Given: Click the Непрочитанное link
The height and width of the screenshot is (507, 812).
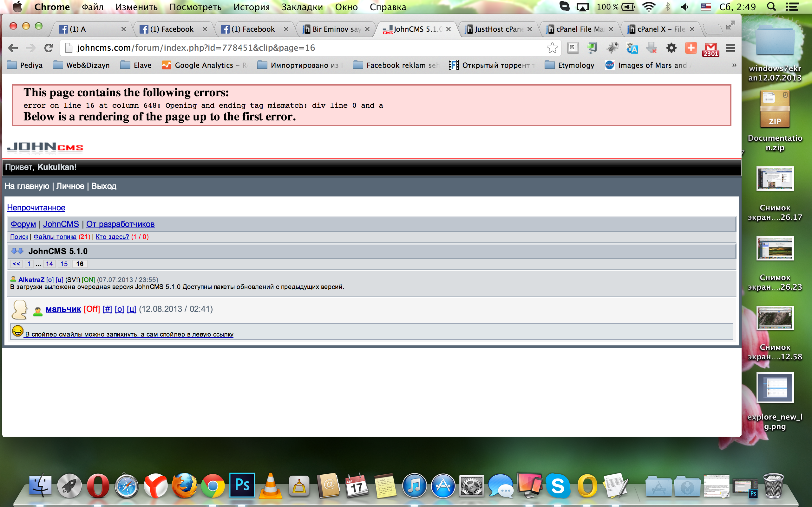Looking at the screenshot, I should [36, 208].
